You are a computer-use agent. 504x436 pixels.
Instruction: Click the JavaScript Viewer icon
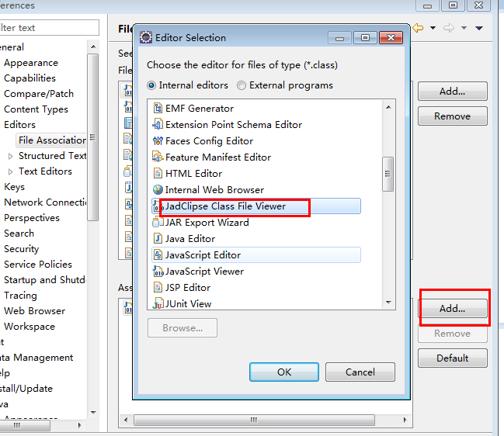pyautogui.click(x=158, y=272)
